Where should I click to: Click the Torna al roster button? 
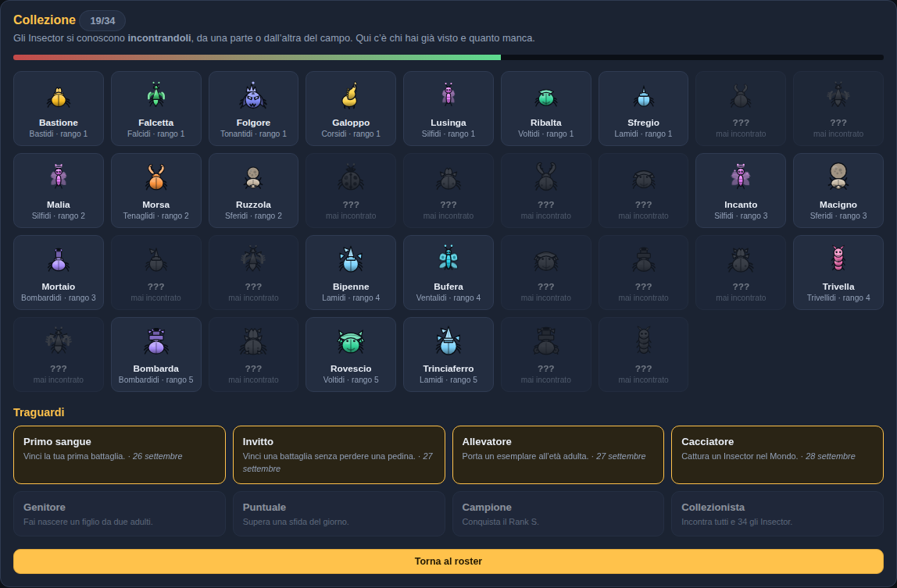pyautogui.click(x=448, y=561)
